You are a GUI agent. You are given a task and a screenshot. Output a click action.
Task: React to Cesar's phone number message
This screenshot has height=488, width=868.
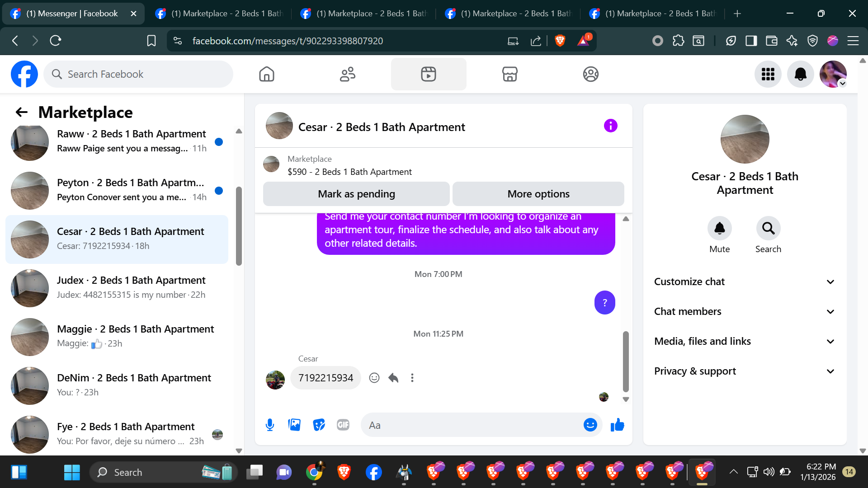coord(374,378)
